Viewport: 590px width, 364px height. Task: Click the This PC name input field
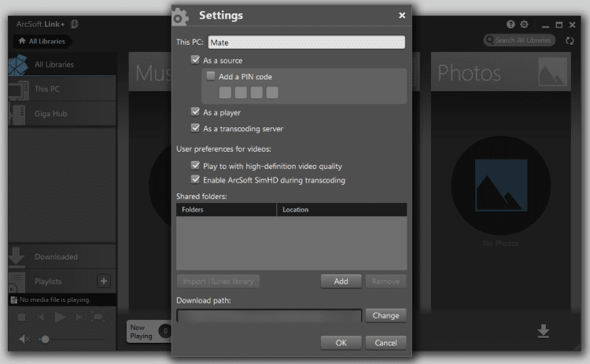pyautogui.click(x=306, y=42)
